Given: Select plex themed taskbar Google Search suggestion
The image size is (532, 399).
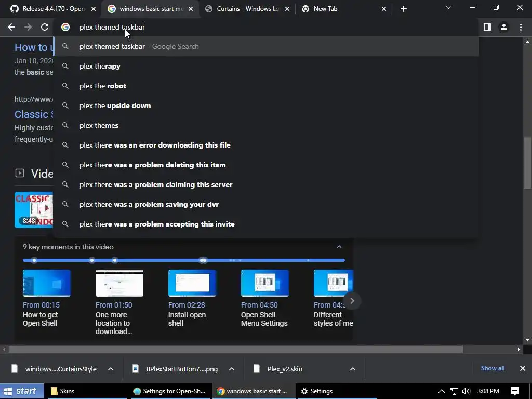Looking at the screenshot, I should point(267,46).
